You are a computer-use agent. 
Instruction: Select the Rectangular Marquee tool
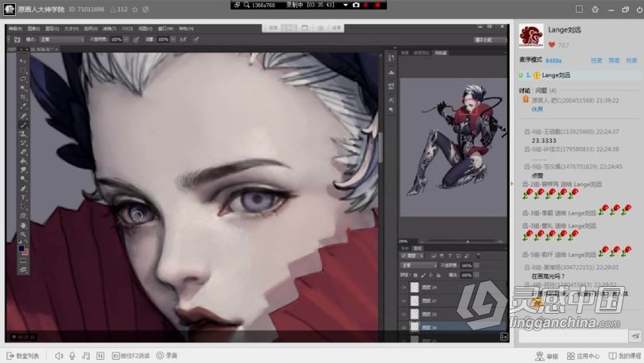pyautogui.click(x=23, y=70)
